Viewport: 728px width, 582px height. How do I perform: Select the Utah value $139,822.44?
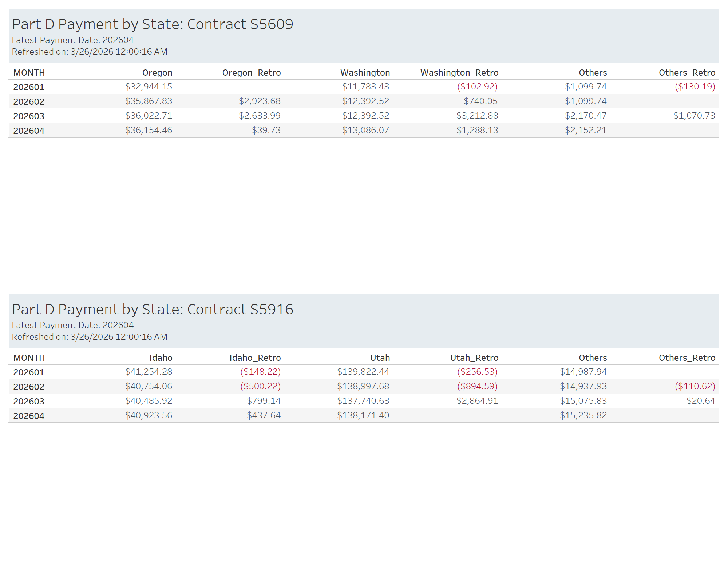point(363,372)
